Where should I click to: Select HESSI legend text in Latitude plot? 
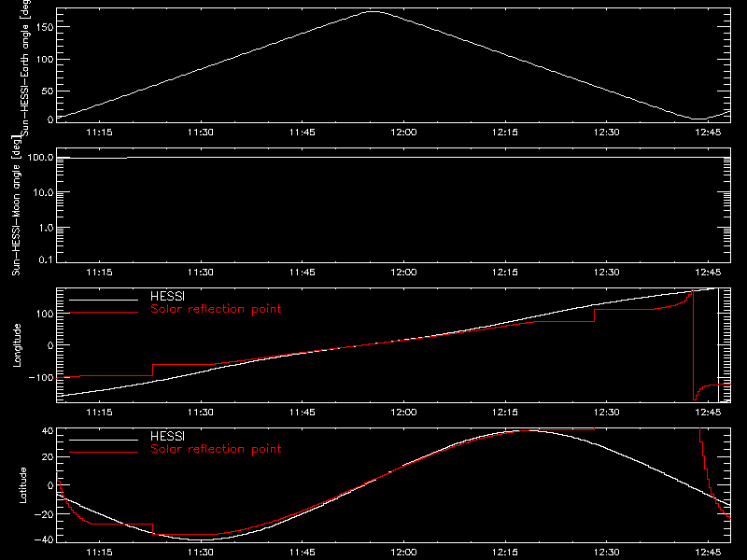point(167,436)
